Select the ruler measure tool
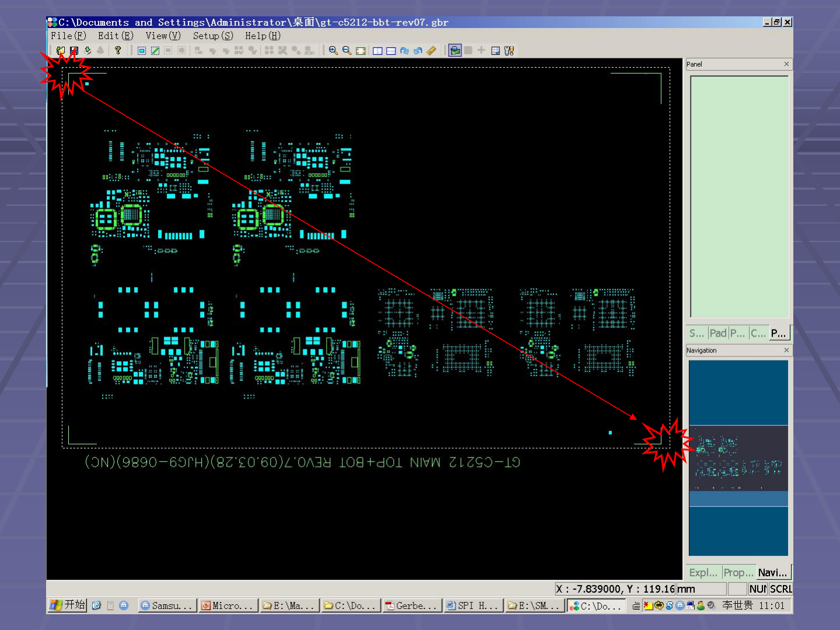The image size is (840, 630). pos(431,51)
